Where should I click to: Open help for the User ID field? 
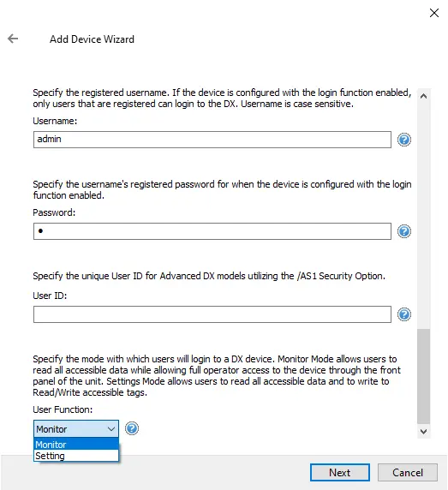pos(404,314)
